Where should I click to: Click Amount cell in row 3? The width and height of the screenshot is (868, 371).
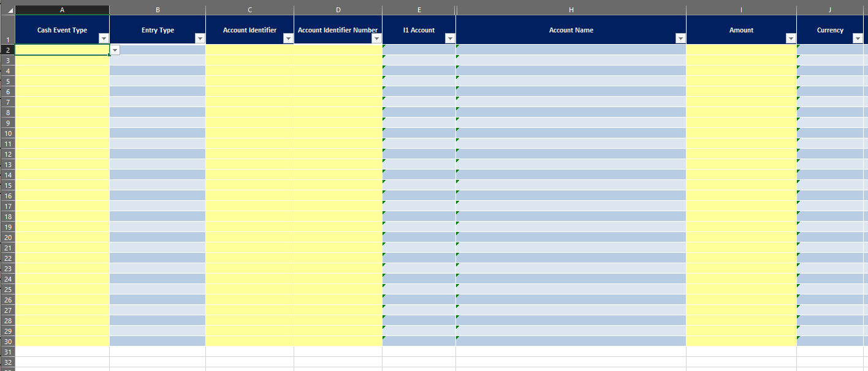(x=741, y=61)
